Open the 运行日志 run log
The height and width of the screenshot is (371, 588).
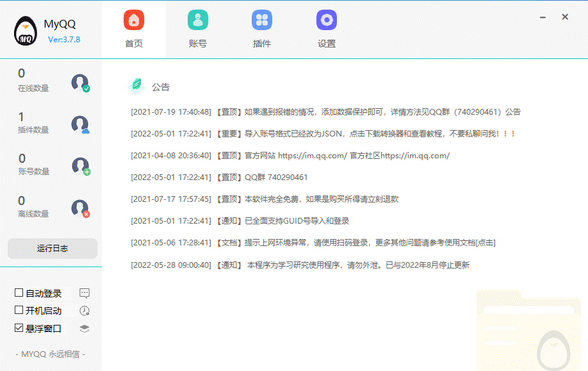[53, 249]
